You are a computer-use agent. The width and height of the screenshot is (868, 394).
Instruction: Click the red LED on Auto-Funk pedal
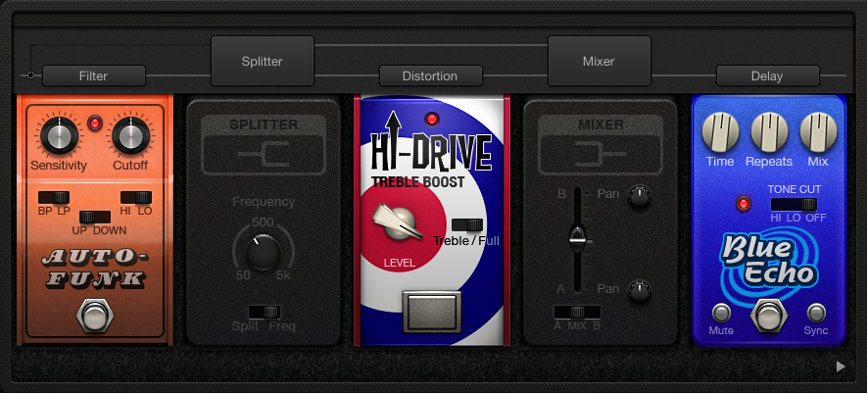tap(95, 123)
